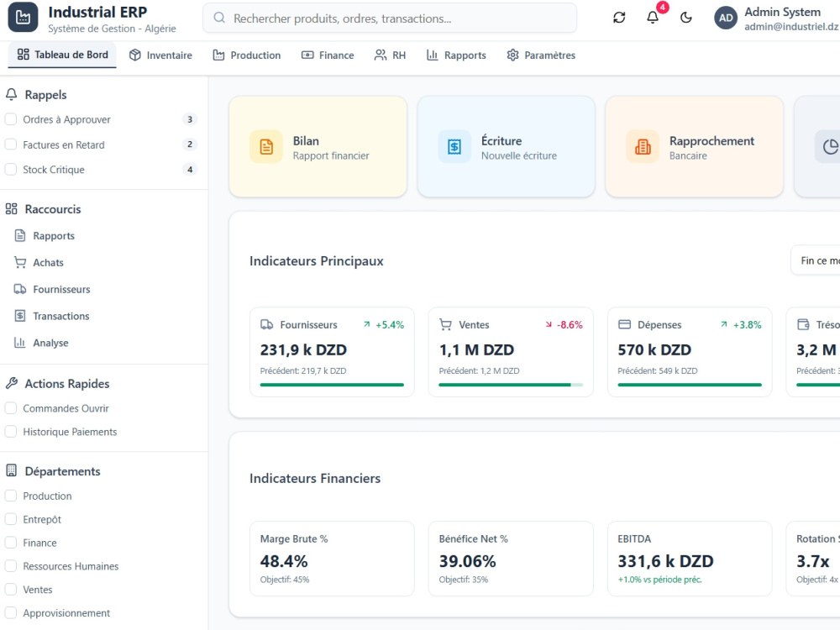Click the Analyse bar chart icon
Image resolution: width=840 pixels, height=630 pixels.
click(20, 343)
